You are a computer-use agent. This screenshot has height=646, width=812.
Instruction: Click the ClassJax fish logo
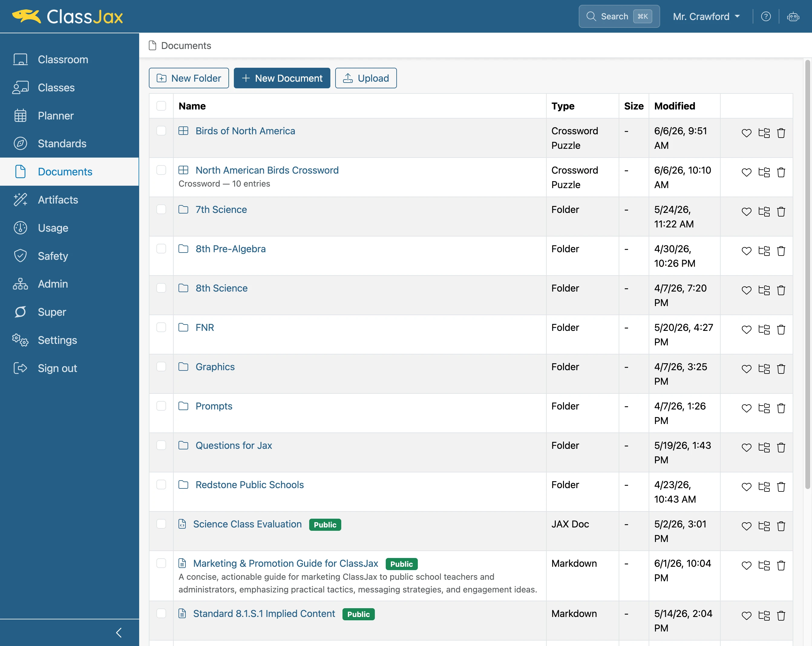(x=26, y=16)
